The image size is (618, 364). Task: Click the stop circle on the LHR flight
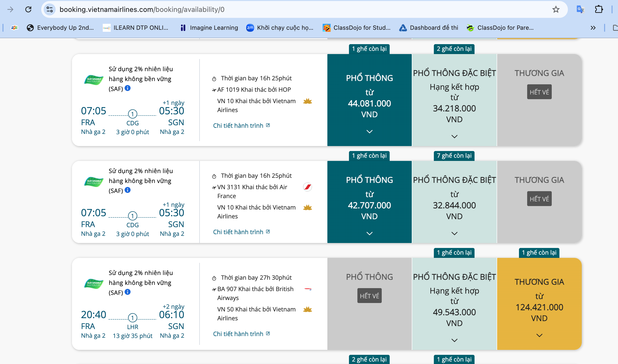133,318
